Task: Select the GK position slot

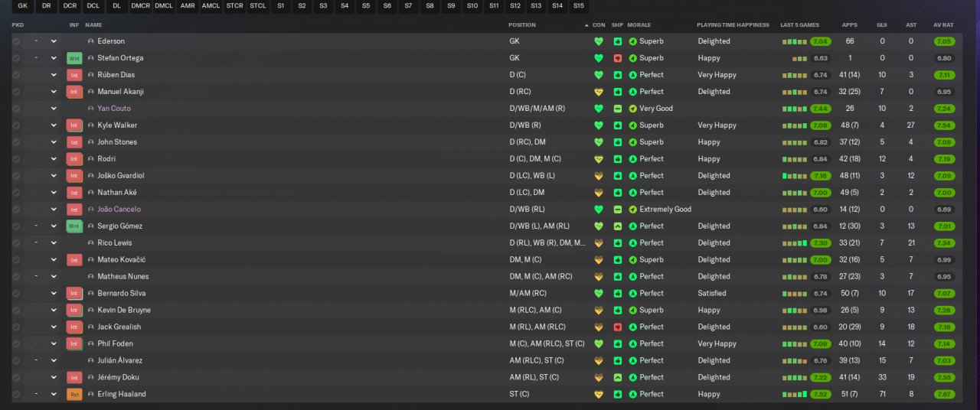Action: click(22, 6)
